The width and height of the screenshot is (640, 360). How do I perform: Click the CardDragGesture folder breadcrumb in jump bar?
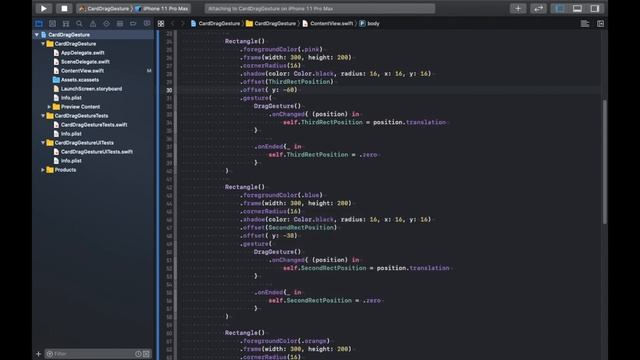(271, 24)
